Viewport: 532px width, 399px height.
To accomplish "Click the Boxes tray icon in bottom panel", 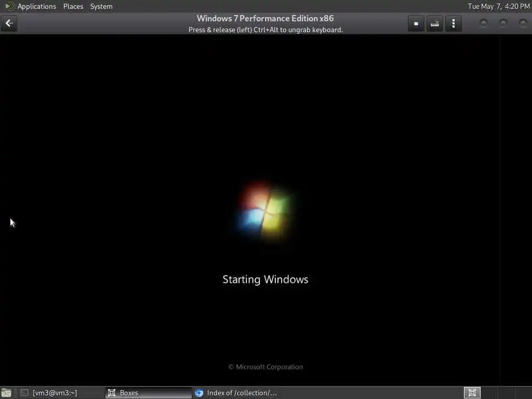I will click(472, 393).
